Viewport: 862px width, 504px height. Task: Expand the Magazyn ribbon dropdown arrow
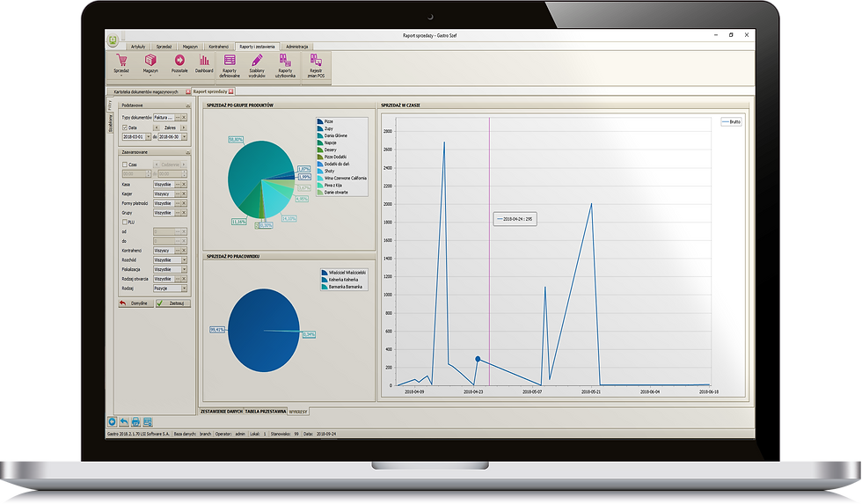coord(150,76)
